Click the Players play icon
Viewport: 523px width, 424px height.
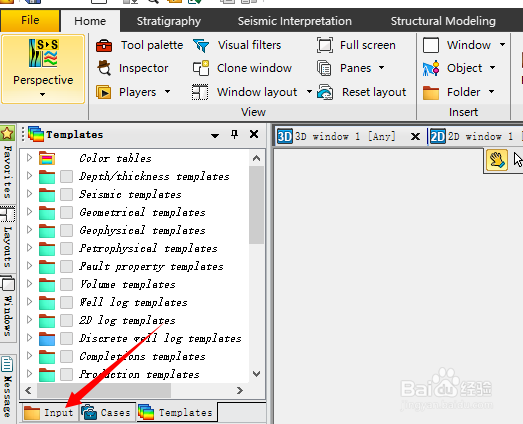click(x=104, y=92)
